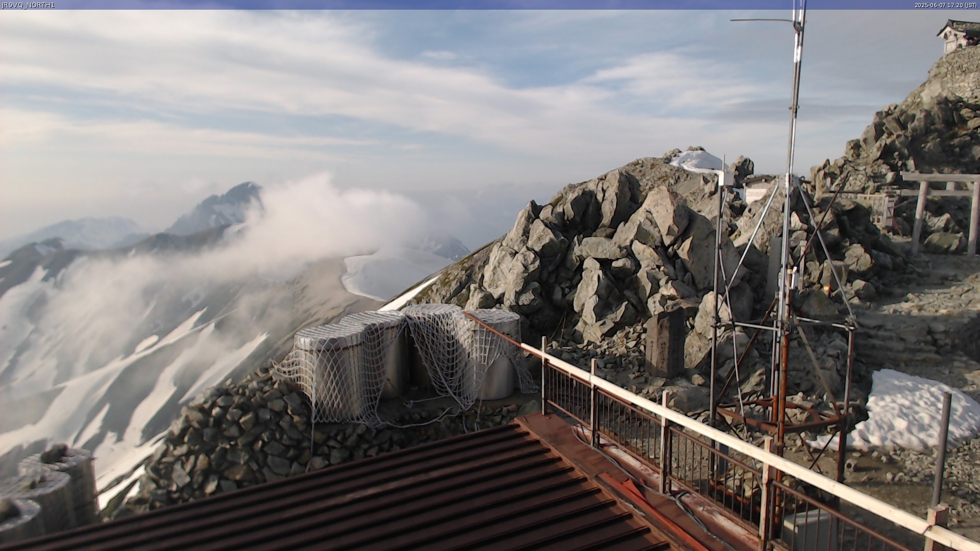Click the JR9VQ_NORTH1 camera label

pyautogui.click(x=28, y=5)
